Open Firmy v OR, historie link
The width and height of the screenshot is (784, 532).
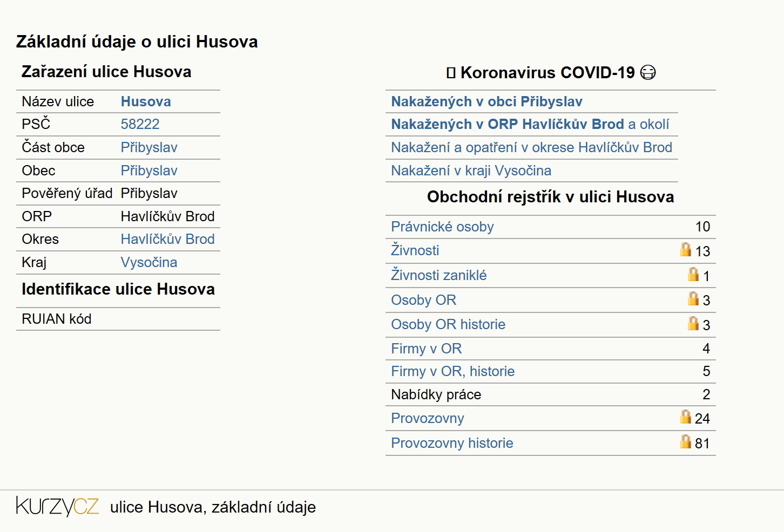click(453, 371)
